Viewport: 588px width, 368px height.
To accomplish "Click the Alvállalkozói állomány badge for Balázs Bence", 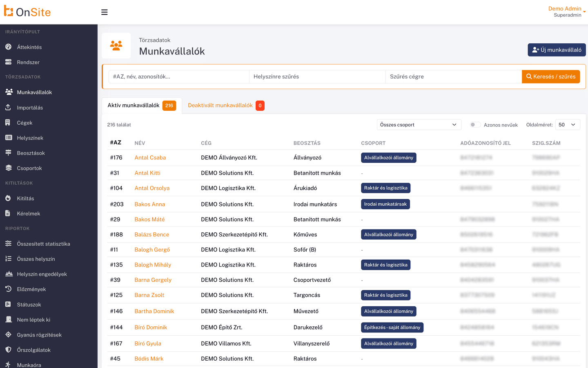I will (389, 235).
